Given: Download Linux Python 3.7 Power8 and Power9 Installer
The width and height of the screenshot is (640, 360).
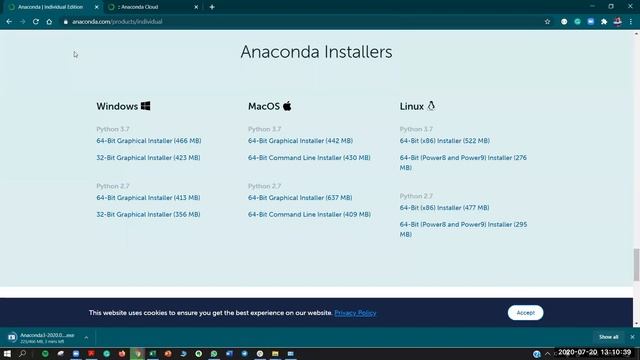Looking at the screenshot, I should tap(463, 162).
